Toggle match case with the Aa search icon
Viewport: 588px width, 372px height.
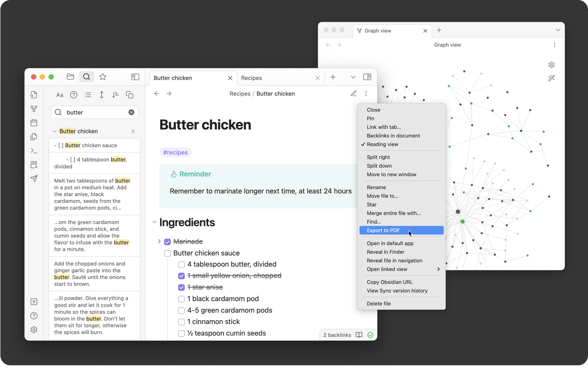click(x=60, y=95)
